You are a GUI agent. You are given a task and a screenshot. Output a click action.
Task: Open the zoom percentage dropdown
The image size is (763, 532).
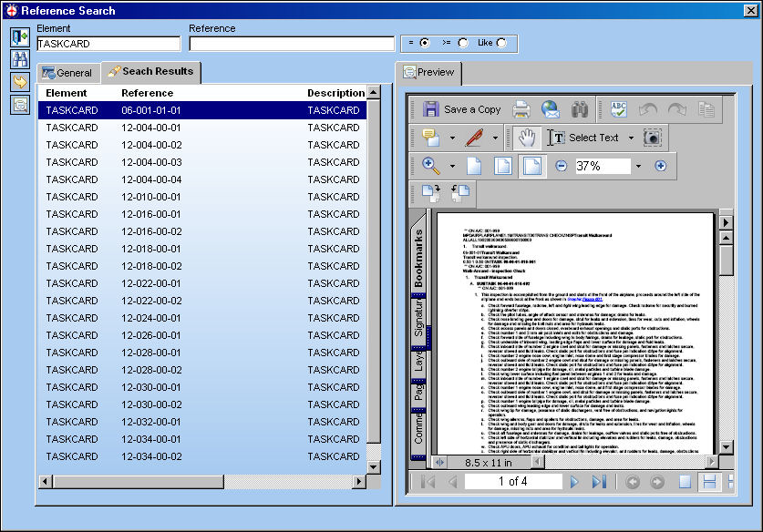click(x=638, y=166)
